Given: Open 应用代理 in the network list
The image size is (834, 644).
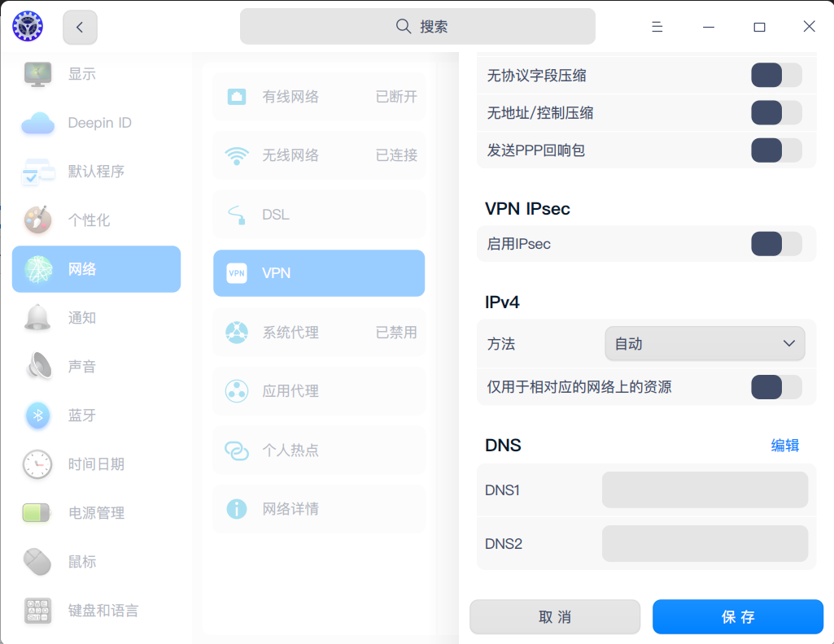Looking at the screenshot, I should [319, 391].
